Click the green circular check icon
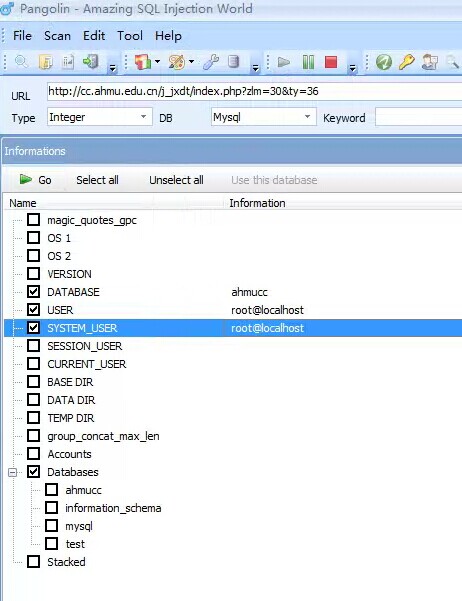The image size is (462, 601). tap(384, 62)
